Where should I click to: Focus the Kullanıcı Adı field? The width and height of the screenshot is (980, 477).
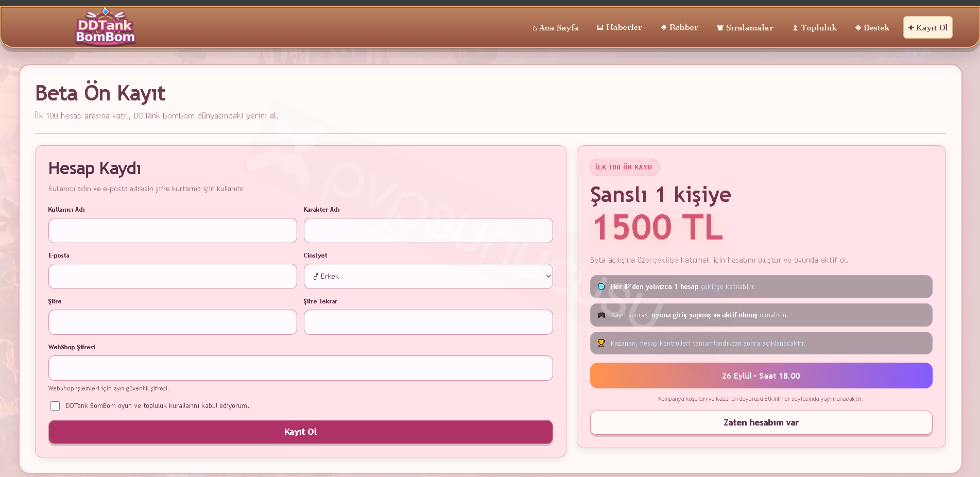click(x=173, y=231)
